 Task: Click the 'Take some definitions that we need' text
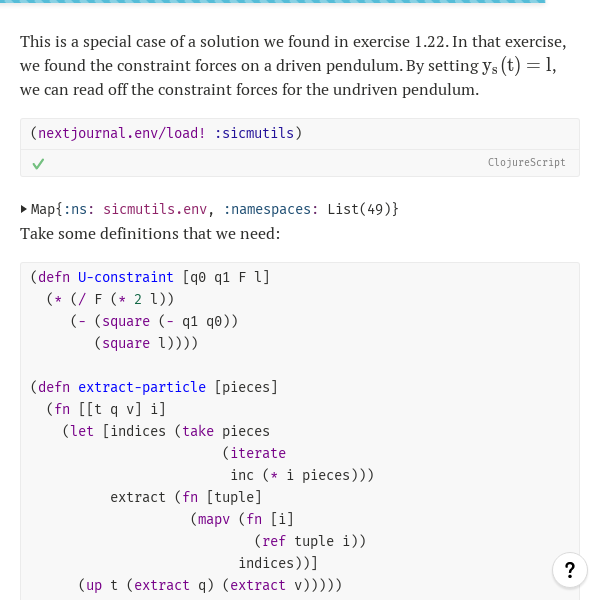[150, 233]
